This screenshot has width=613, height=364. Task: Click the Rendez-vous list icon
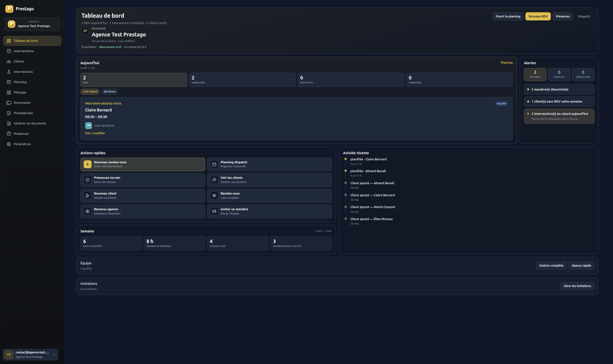click(x=214, y=196)
